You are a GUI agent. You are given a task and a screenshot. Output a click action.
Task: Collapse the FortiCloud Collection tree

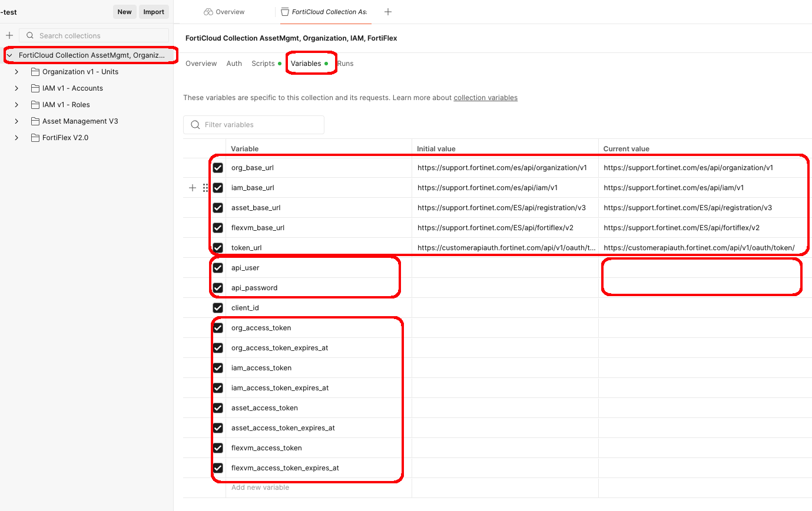[9, 55]
